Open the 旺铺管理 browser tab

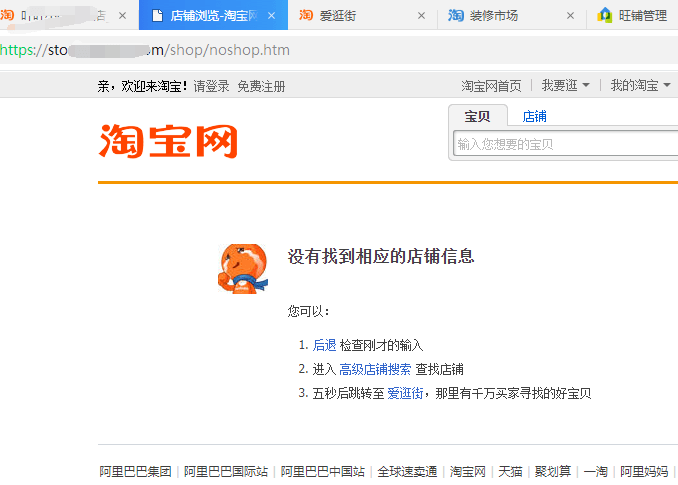633,16
